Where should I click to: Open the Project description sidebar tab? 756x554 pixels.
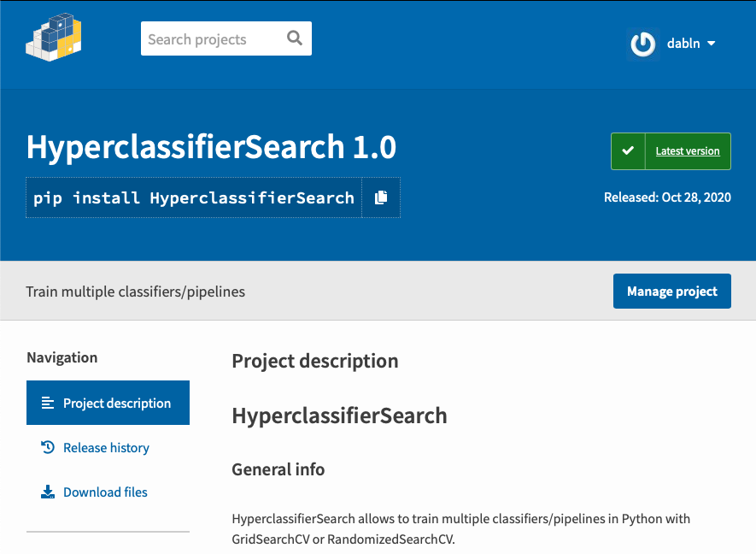(x=108, y=403)
